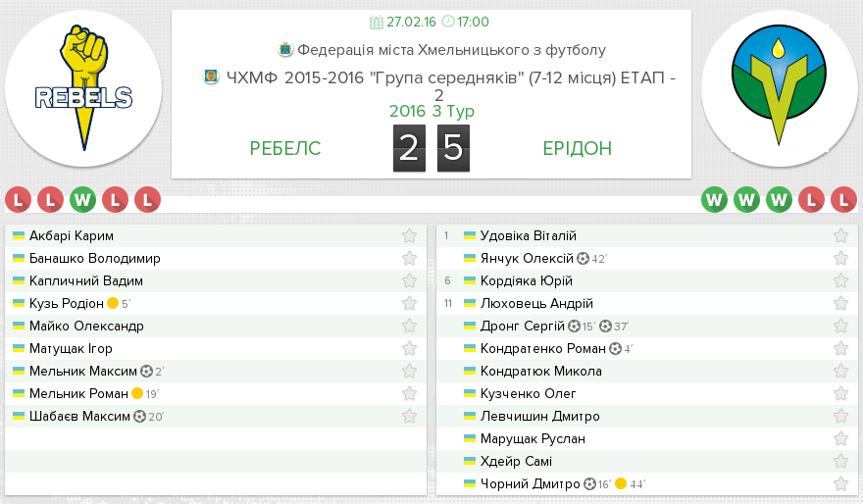Select player Дронг Сергій in the lineup
Image resolution: width=863 pixels, height=504 pixels.
(523, 327)
